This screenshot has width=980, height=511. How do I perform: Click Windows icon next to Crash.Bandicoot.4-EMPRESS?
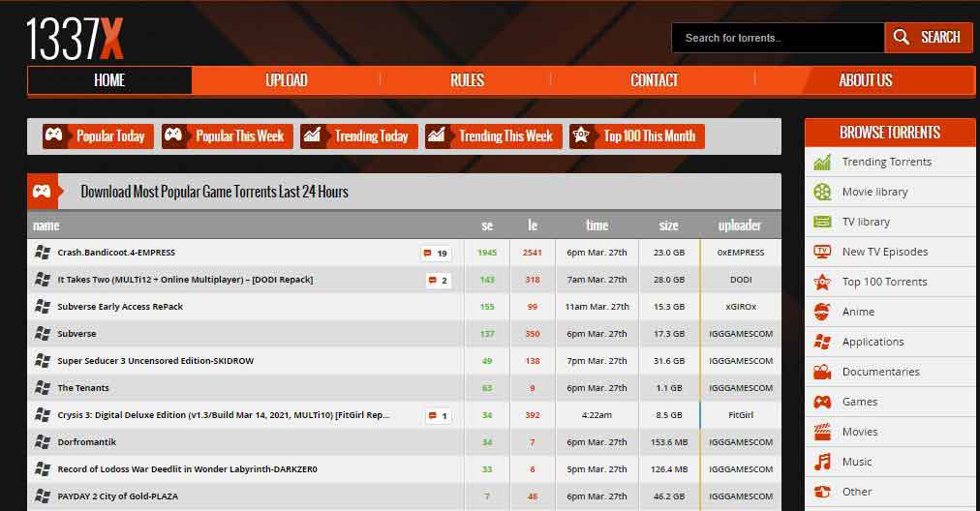coord(43,253)
